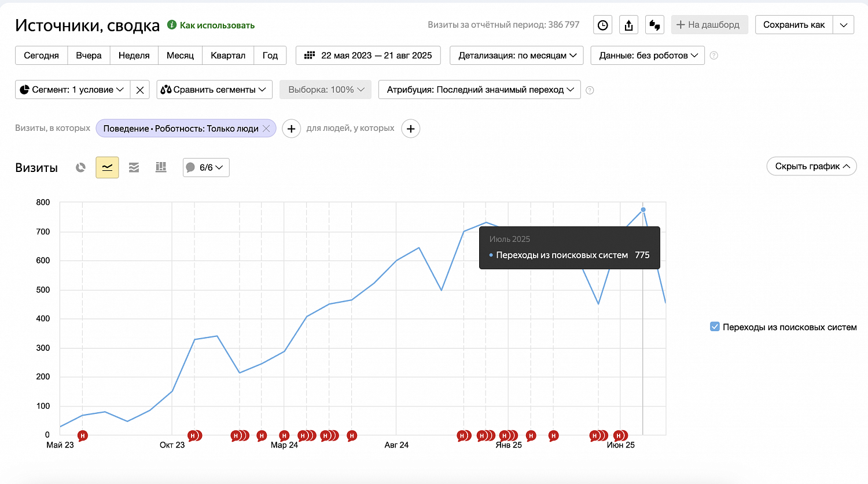Screen dimensions: 868x484
Task: Open the Атрибуция: Последний значимый переход dropdown
Action: coord(480,90)
